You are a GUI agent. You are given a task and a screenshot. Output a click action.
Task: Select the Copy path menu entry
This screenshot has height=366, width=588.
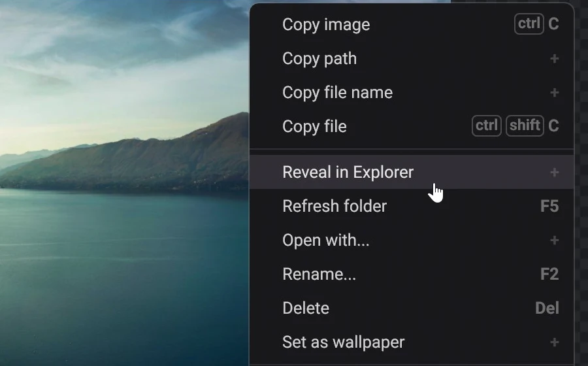click(412, 59)
